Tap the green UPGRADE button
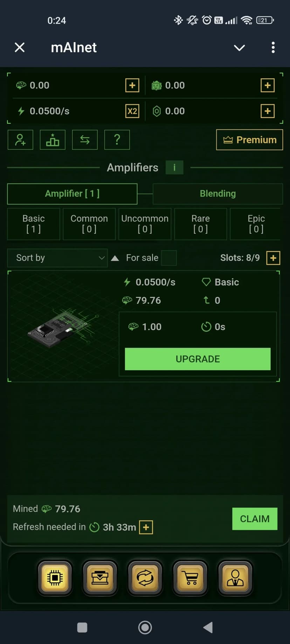This screenshot has width=290, height=644. 198,359
